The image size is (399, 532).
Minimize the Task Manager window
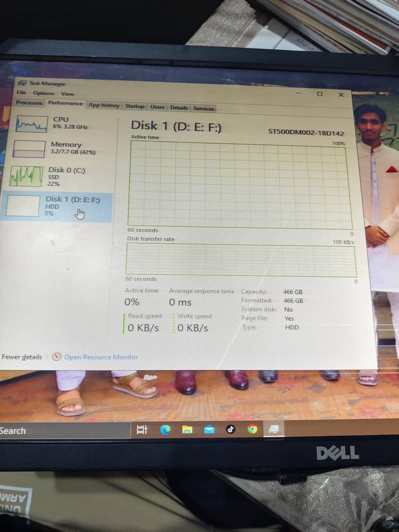click(299, 93)
